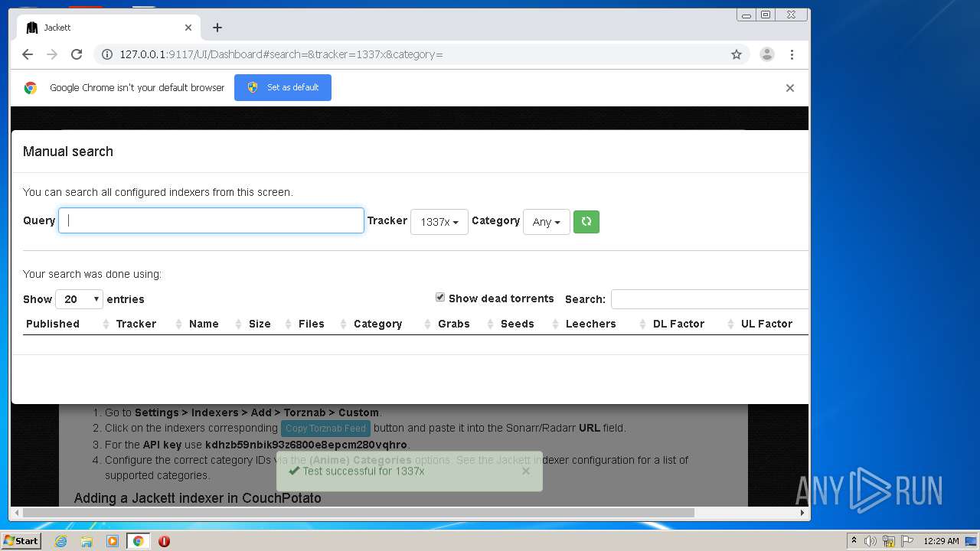Viewport: 980px width, 551px height.
Task: Click the Copy Torznab Feed button
Action: pyautogui.click(x=325, y=429)
